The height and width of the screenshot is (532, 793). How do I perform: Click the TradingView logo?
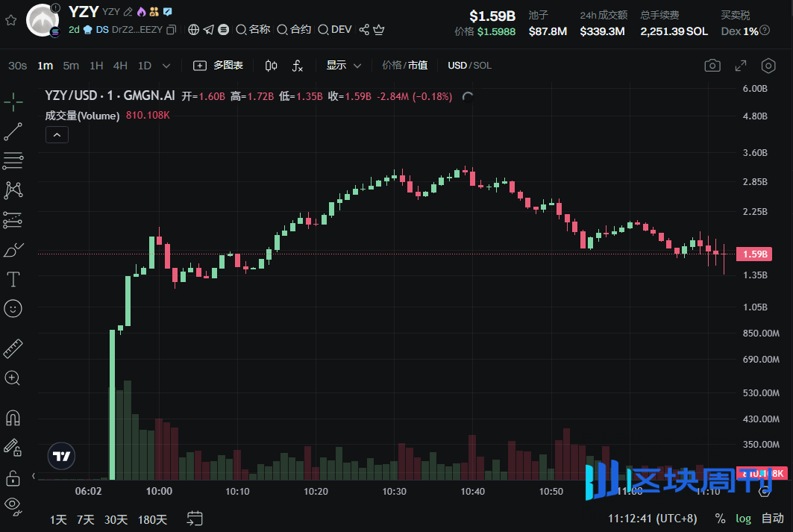point(62,456)
